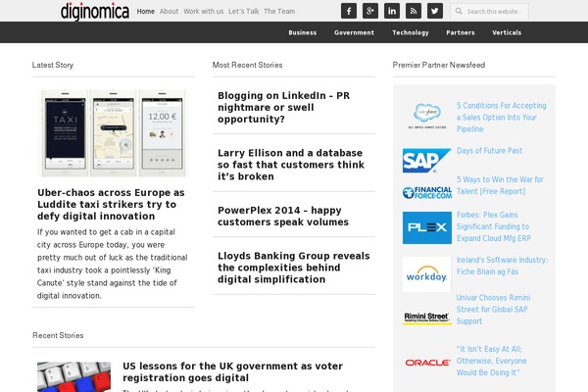Open the taxi app phones thumbnail

click(114, 133)
